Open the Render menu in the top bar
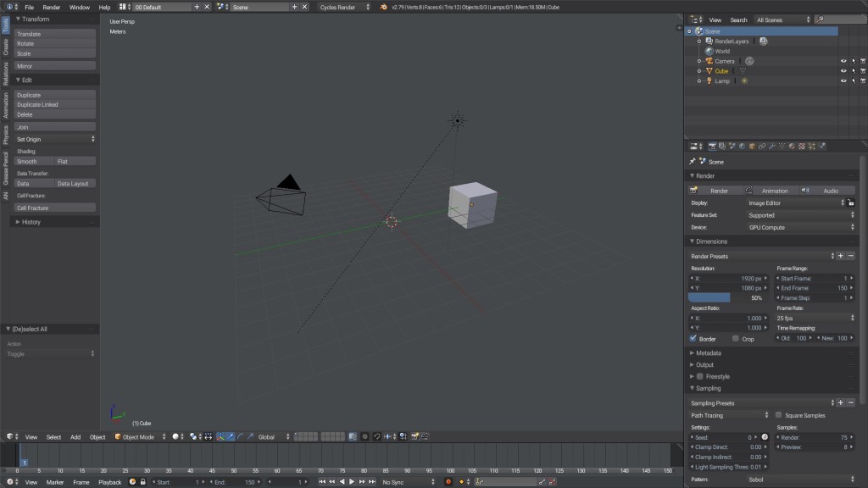Image resolution: width=868 pixels, height=488 pixels. click(51, 6)
